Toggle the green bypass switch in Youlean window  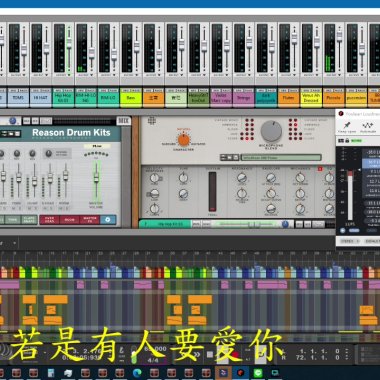click(x=356, y=141)
